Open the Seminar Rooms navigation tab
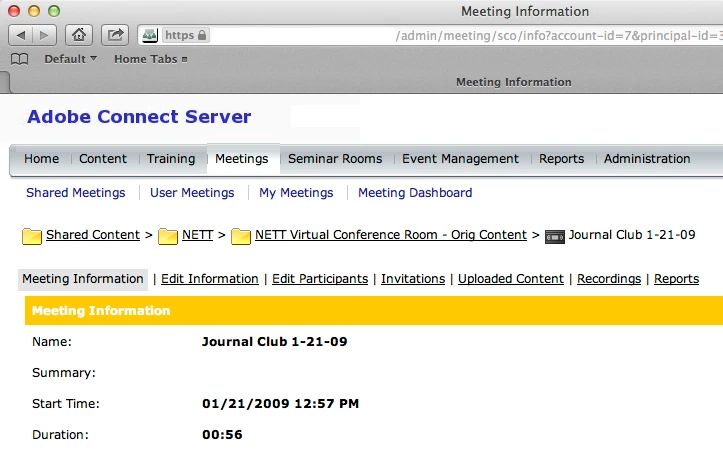723x453 pixels. pyautogui.click(x=335, y=159)
